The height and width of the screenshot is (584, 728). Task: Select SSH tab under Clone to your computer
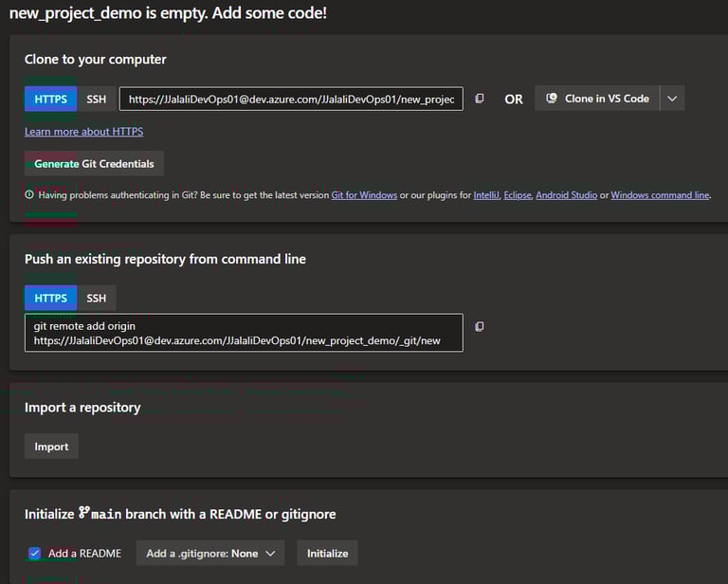pos(96,99)
